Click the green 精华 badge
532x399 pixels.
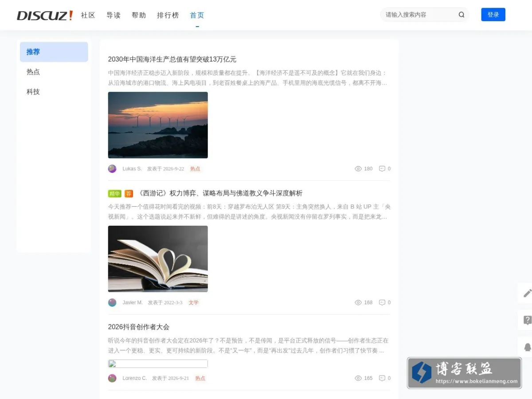115,194
